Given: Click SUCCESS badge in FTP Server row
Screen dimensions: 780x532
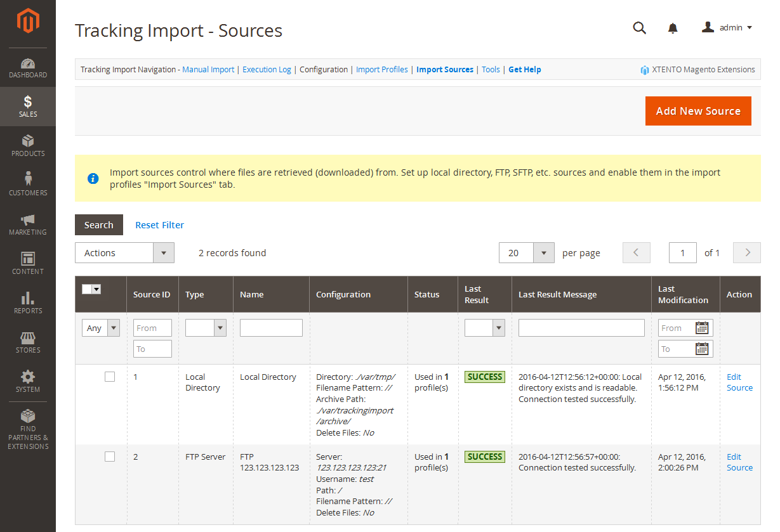Looking at the screenshot, I should pyautogui.click(x=485, y=457).
